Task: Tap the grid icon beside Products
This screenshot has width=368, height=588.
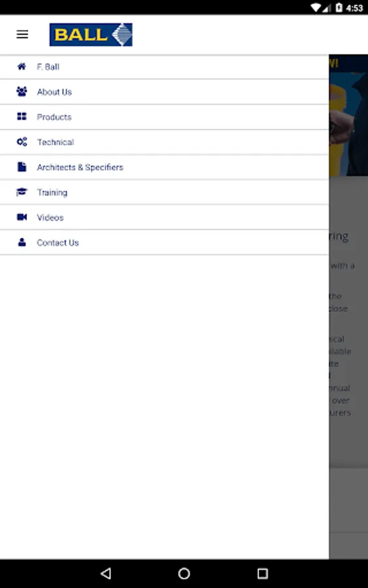Action: [22, 116]
